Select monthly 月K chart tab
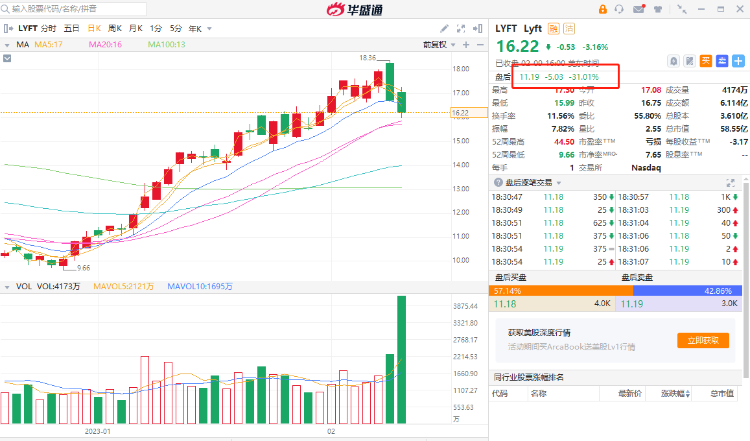 (x=136, y=29)
